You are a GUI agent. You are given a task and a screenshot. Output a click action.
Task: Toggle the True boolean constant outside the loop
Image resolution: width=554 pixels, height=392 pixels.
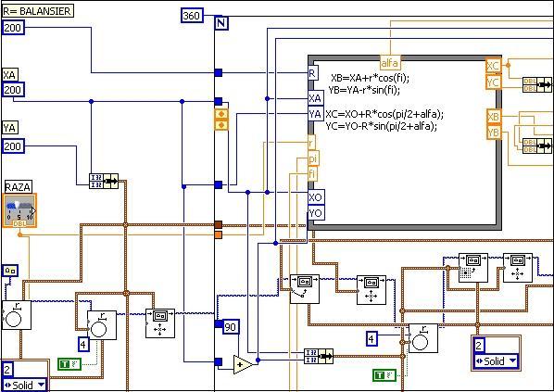(69, 364)
